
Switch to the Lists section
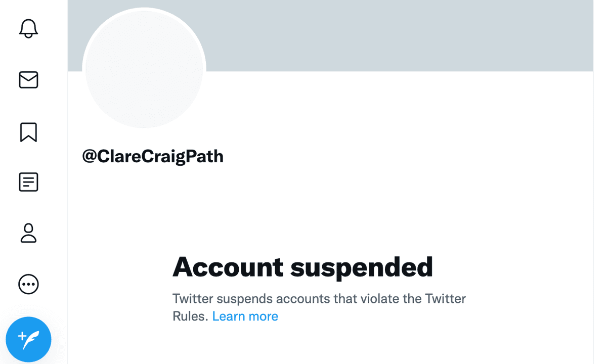28,182
